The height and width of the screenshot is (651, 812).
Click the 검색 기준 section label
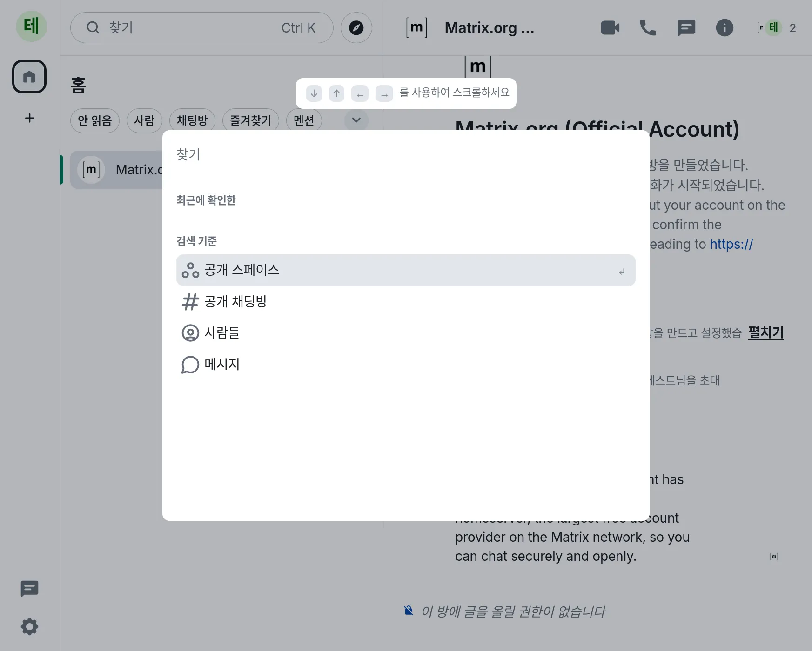coord(197,241)
